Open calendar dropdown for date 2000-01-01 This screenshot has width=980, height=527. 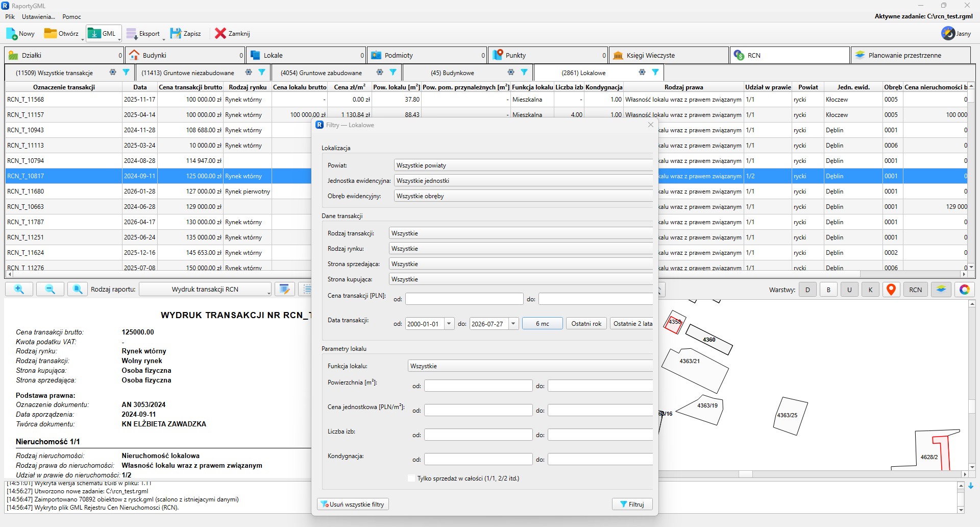(x=449, y=324)
